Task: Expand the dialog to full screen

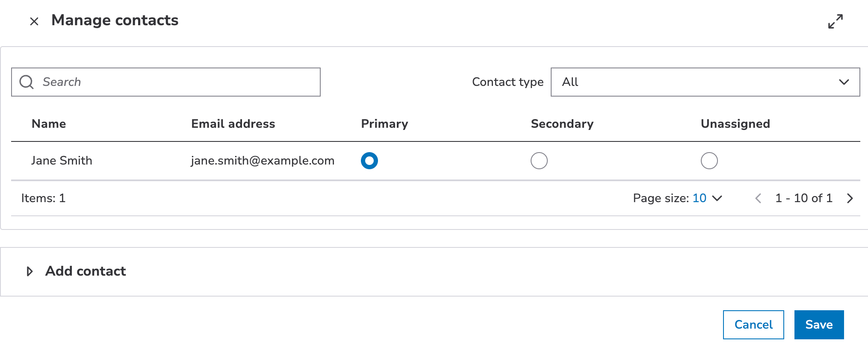Action: (835, 21)
